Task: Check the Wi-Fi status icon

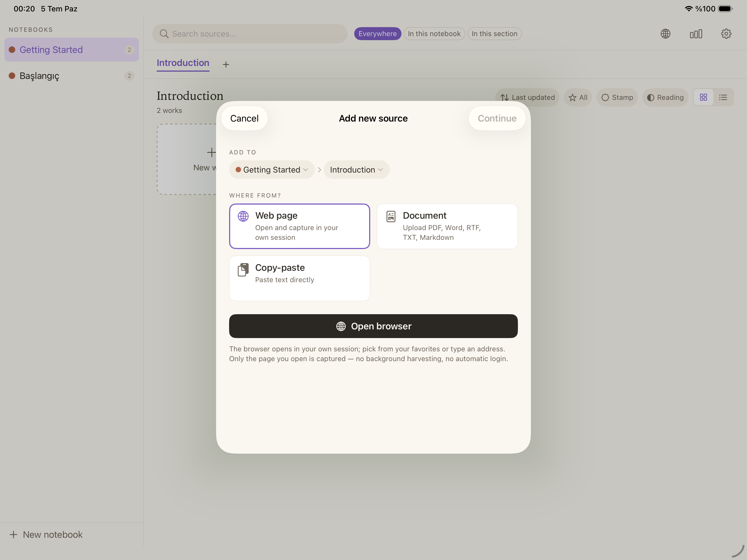Action: point(689,9)
